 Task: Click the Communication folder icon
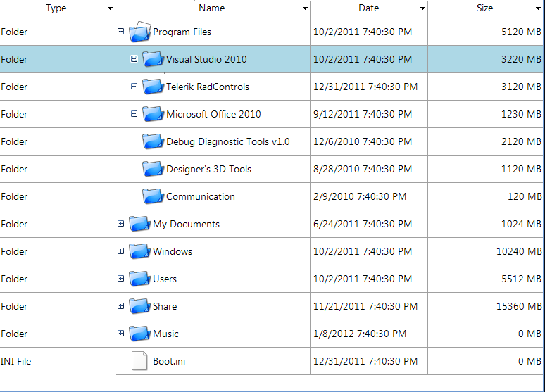coord(153,196)
